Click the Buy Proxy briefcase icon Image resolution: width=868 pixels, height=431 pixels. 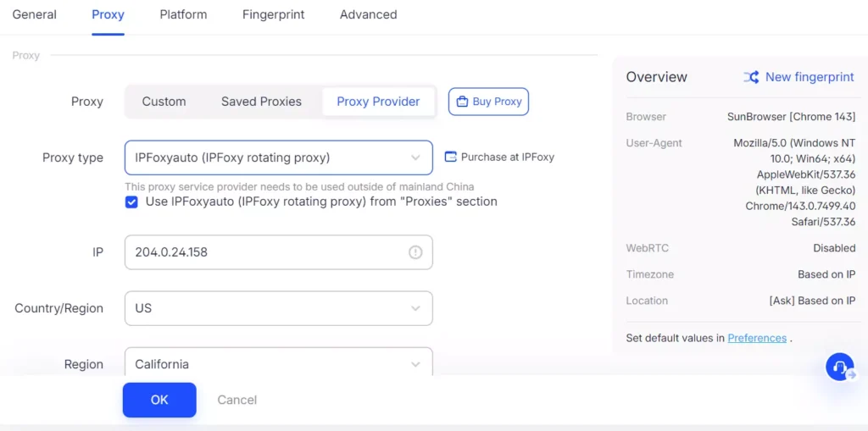[462, 102]
